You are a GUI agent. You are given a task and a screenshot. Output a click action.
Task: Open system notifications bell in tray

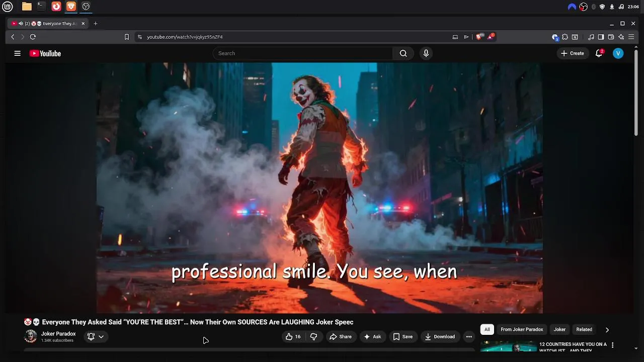(x=612, y=7)
